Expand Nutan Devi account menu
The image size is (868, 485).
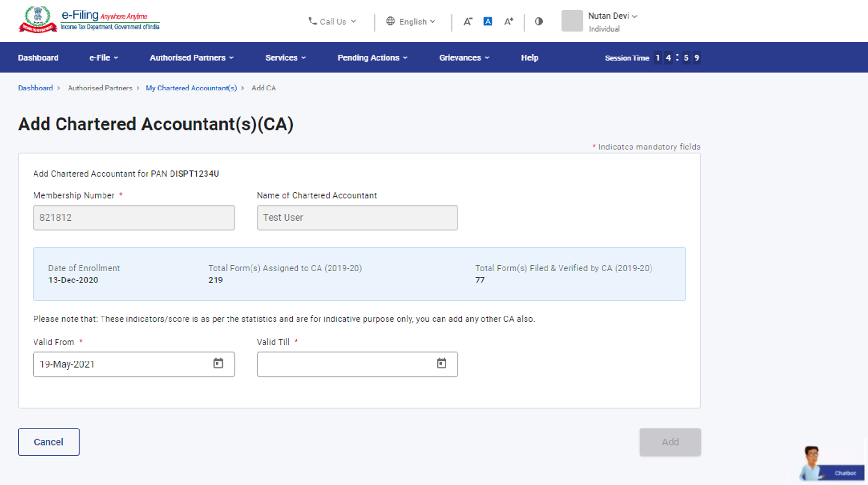(612, 16)
